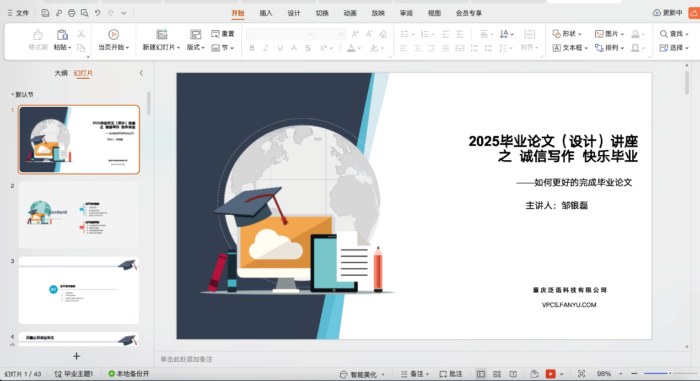Screen dimensions: 700x381
Task: Click the 新建幻灯片 new slide icon
Action: 162,34
